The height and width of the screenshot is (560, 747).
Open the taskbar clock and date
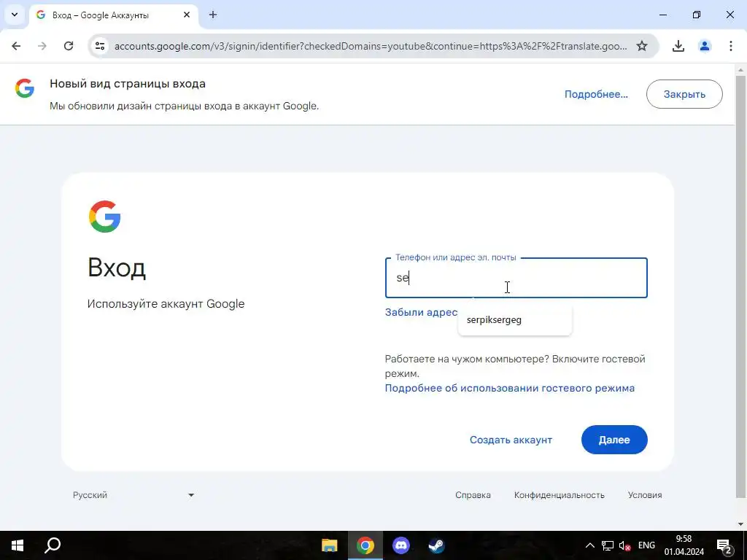pos(684,545)
